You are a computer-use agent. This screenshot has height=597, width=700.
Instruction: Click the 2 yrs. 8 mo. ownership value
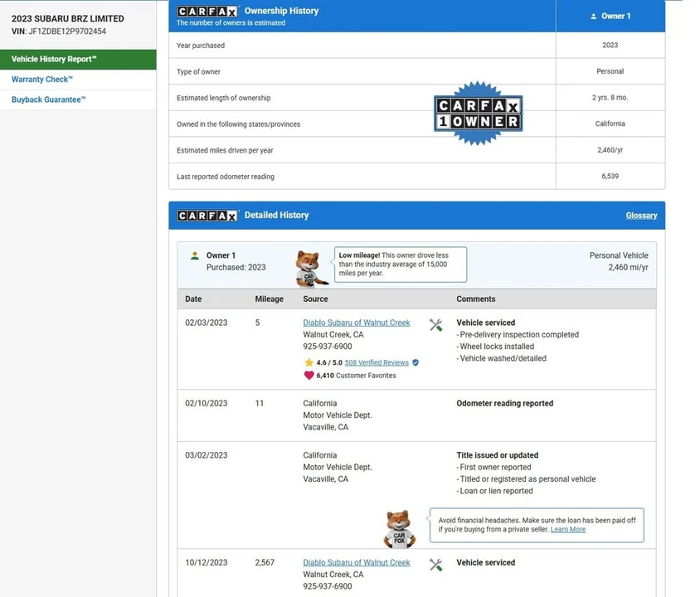coord(610,97)
